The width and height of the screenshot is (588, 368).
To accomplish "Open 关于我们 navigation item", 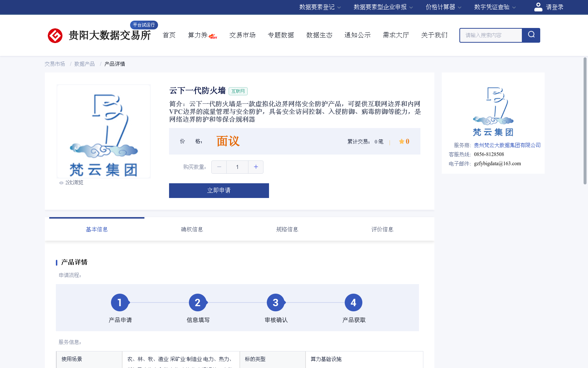I will click(434, 35).
